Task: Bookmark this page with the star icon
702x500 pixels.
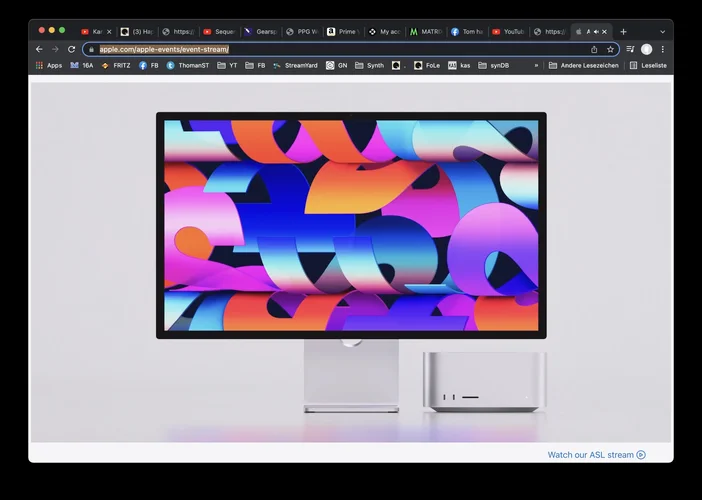Action: pyautogui.click(x=610, y=49)
